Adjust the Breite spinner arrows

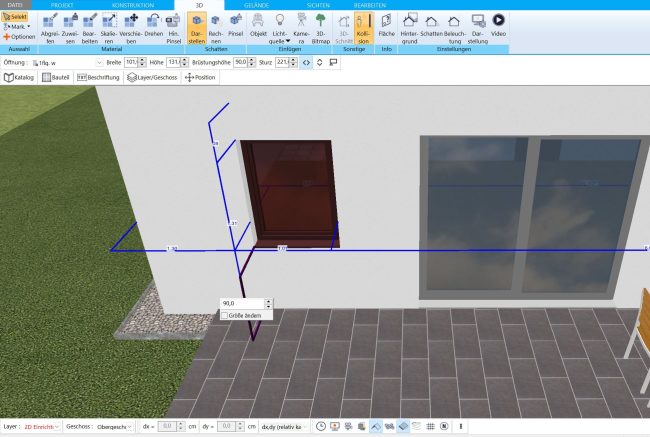tap(142, 62)
